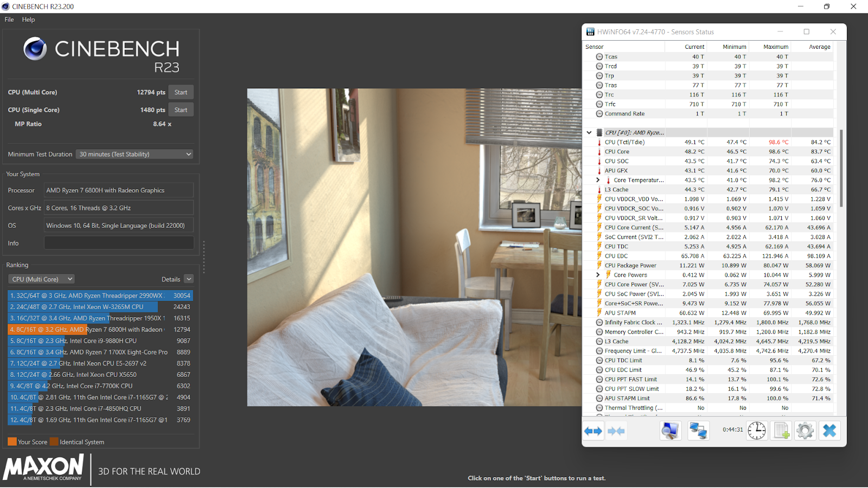Click the rendered room image
Screen dimensions: 868x488
pos(414,247)
